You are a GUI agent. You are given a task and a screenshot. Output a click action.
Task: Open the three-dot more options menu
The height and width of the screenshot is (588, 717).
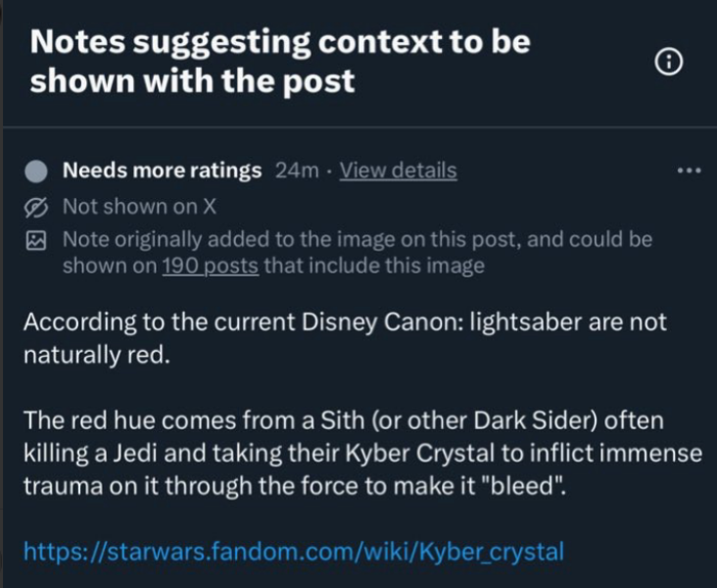(x=690, y=171)
